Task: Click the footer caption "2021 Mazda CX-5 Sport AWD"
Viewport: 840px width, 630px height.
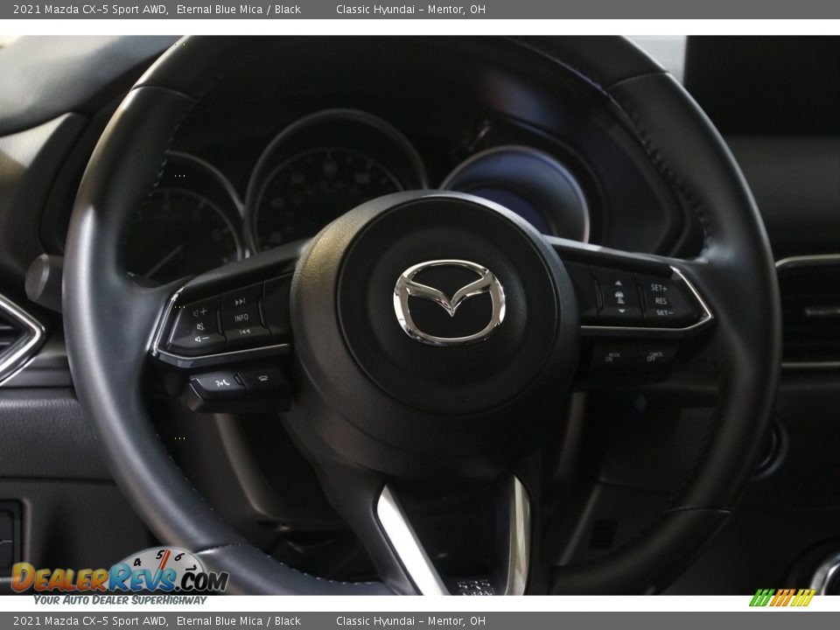Action: point(90,621)
